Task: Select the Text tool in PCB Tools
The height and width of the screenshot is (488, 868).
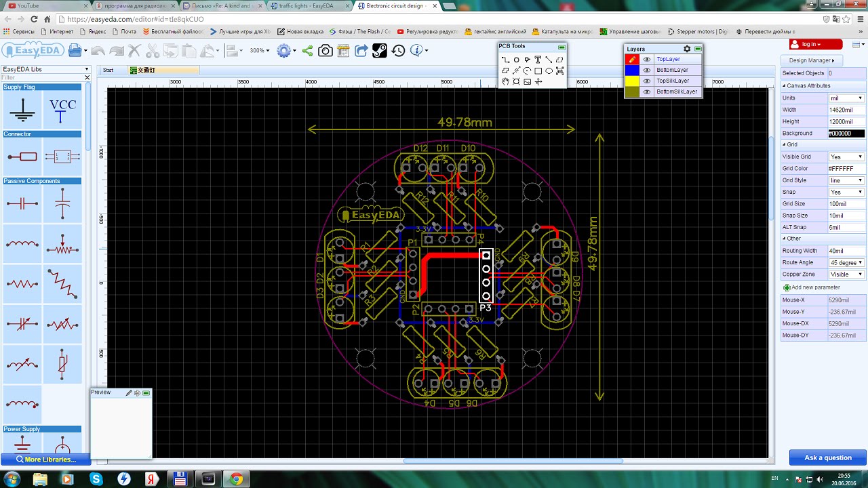Action: click(x=538, y=60)
